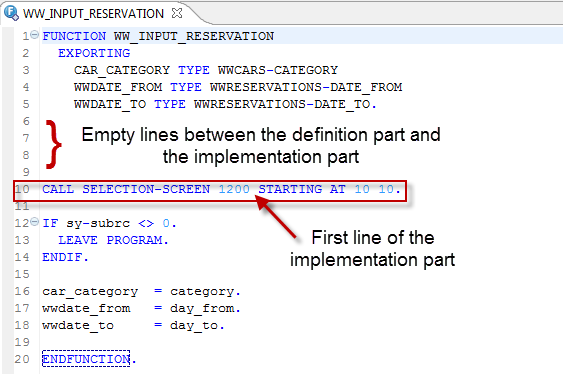Click the FUNCTION keyword on line 1
Viewport: 563px width, 374px height.
tap(74, 36)
